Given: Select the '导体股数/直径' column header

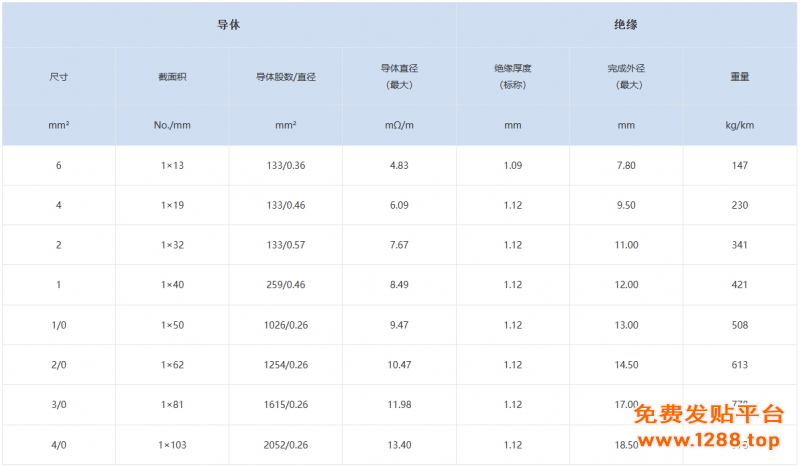Looking at the screenshot, I should click(286, 77).
